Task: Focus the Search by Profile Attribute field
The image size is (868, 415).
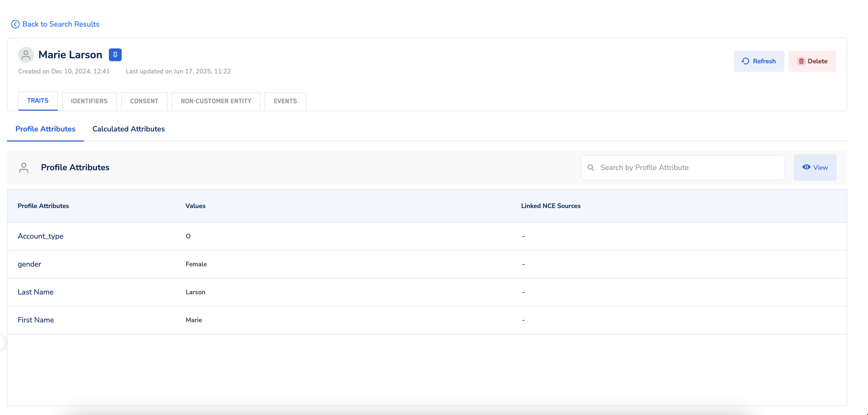Action: point(687,168)
